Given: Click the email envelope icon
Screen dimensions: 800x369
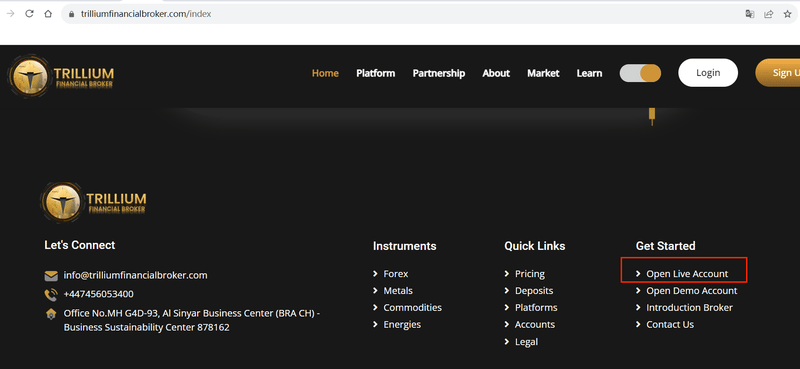Looking at the screenshot, I should (x=51, y=276).
